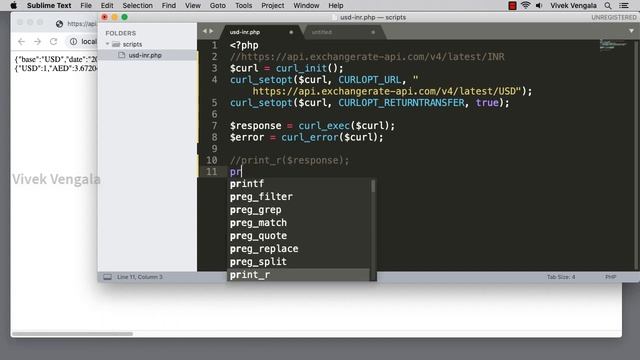Viewport: 640px width, 360px height.
Task: Click the site info icon in browser address bar
Action: 73,41
